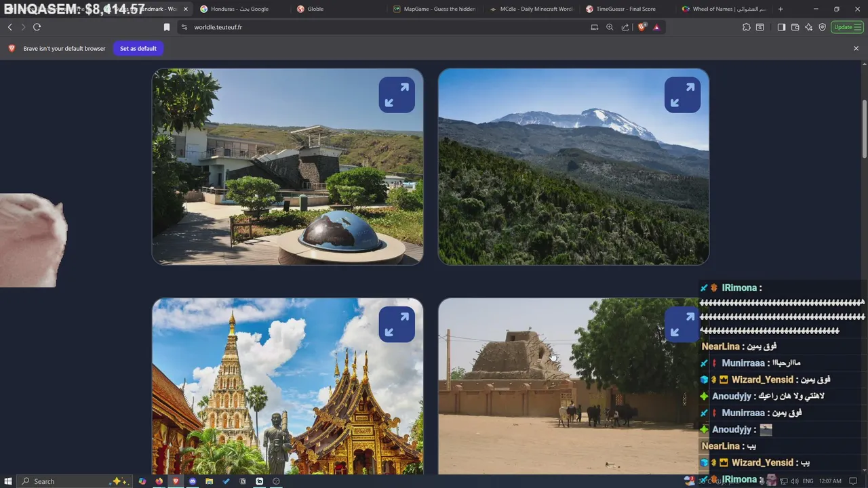This screenshot has height=488, width=868.
Task: Open Brave Rewards triangle icon
Action: tap(656, 27)
